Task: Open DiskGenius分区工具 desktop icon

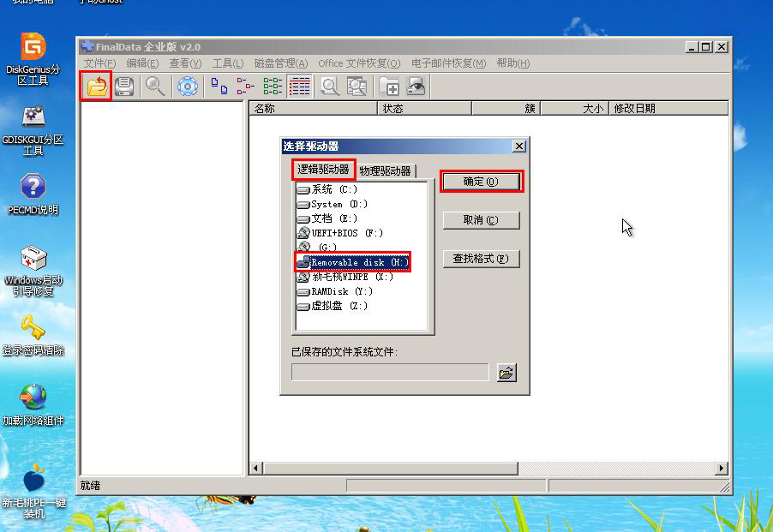Action: [33, 58]
